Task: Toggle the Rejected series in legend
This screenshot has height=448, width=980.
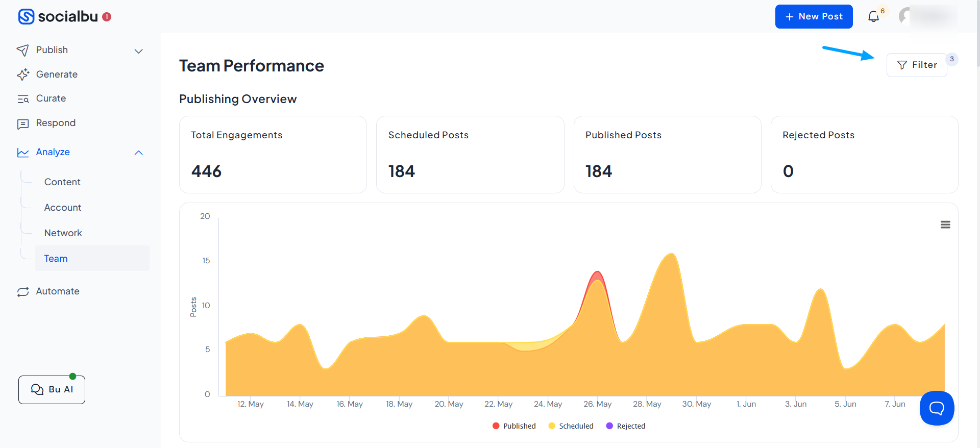Action: 626,426
